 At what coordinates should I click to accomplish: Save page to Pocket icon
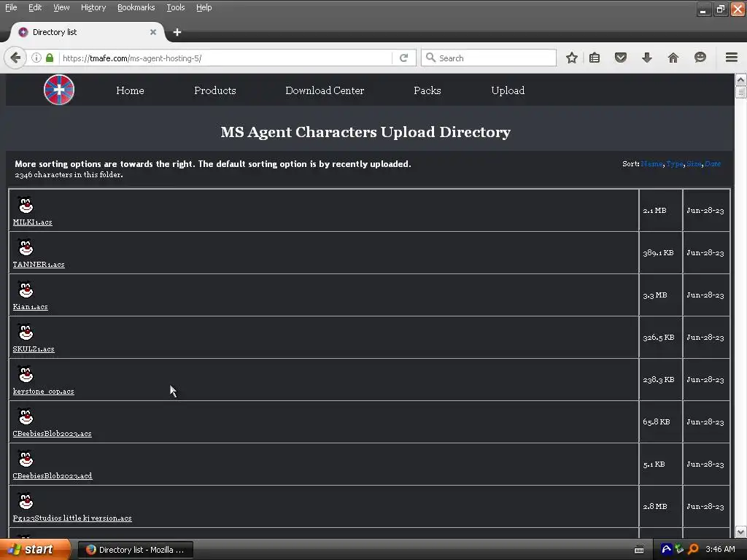pyautogui.click(x=620, y=58)
